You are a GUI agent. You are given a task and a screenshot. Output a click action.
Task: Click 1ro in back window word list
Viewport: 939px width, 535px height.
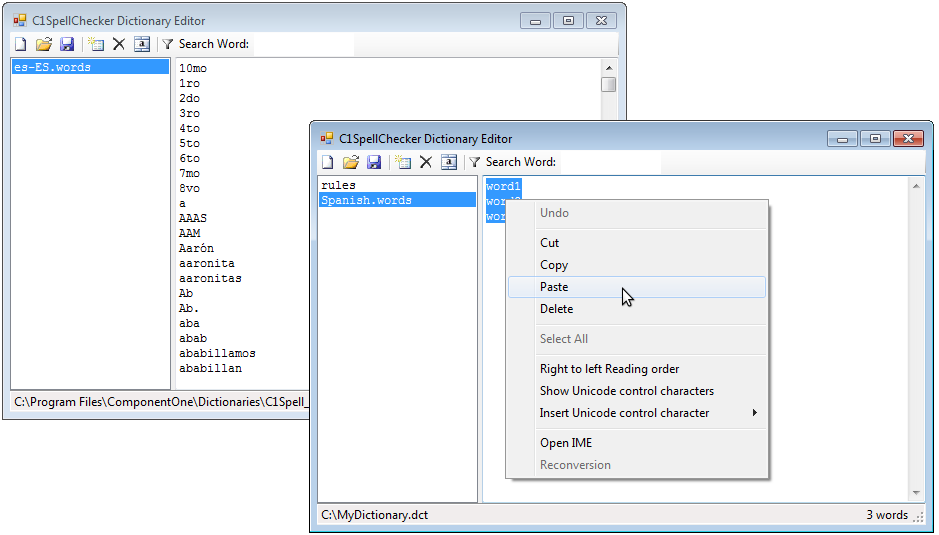[x=189, y=83]
